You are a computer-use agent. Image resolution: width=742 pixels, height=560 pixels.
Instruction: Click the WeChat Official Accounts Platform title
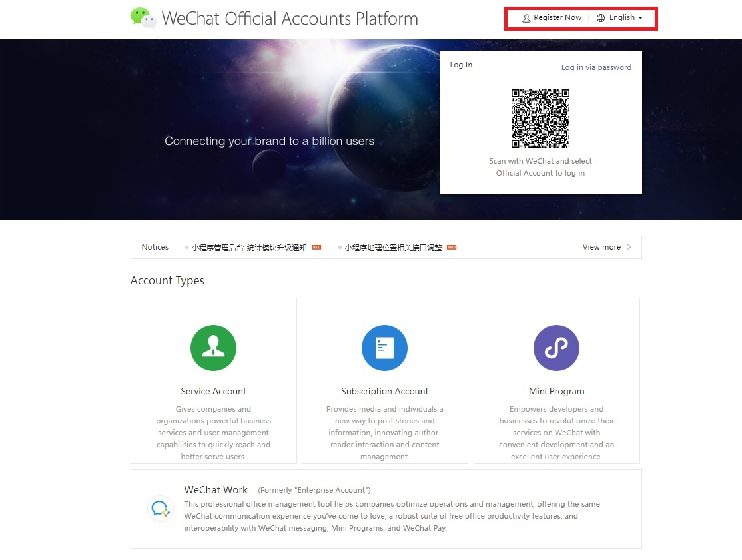pos(290,19)
